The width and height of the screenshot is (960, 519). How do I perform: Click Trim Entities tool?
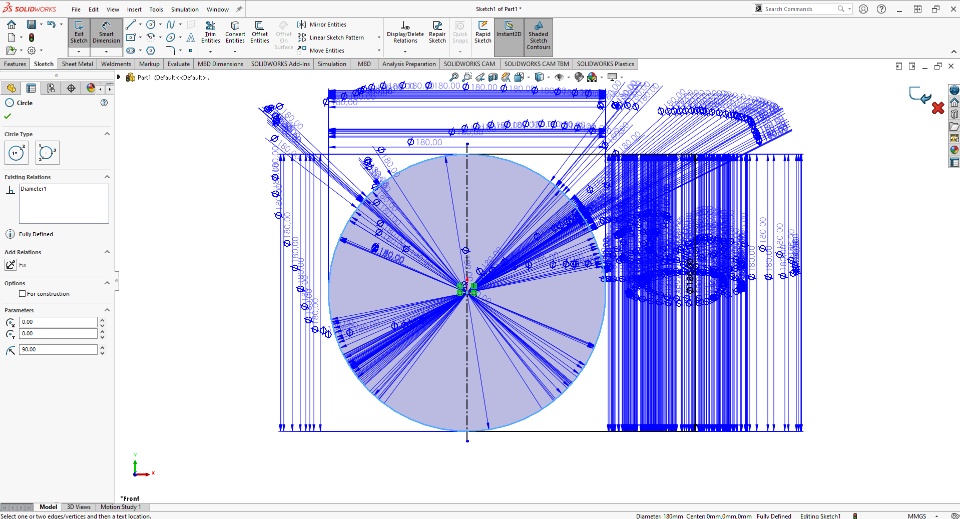pyautogui.click(x=211, y=32)
